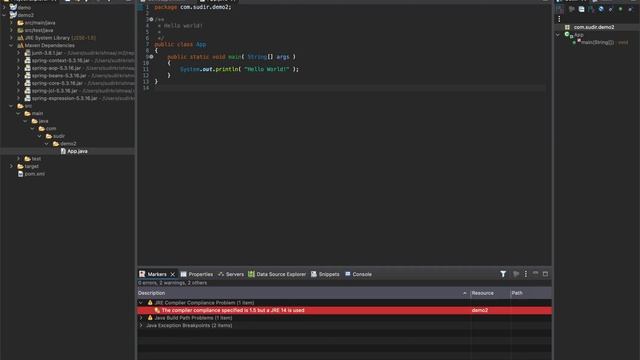The height and width of the screenshot is (360, 640).
Task: Click the App.java file icon
Action: click(63, 151)
